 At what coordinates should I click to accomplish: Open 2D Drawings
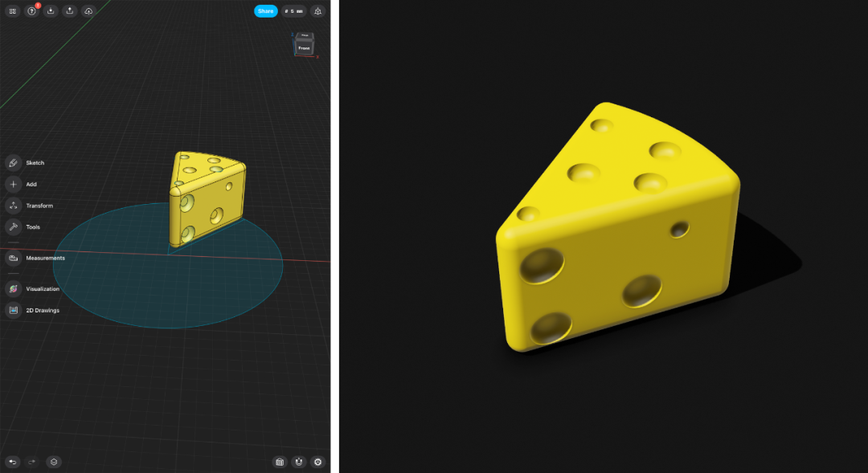32,310
